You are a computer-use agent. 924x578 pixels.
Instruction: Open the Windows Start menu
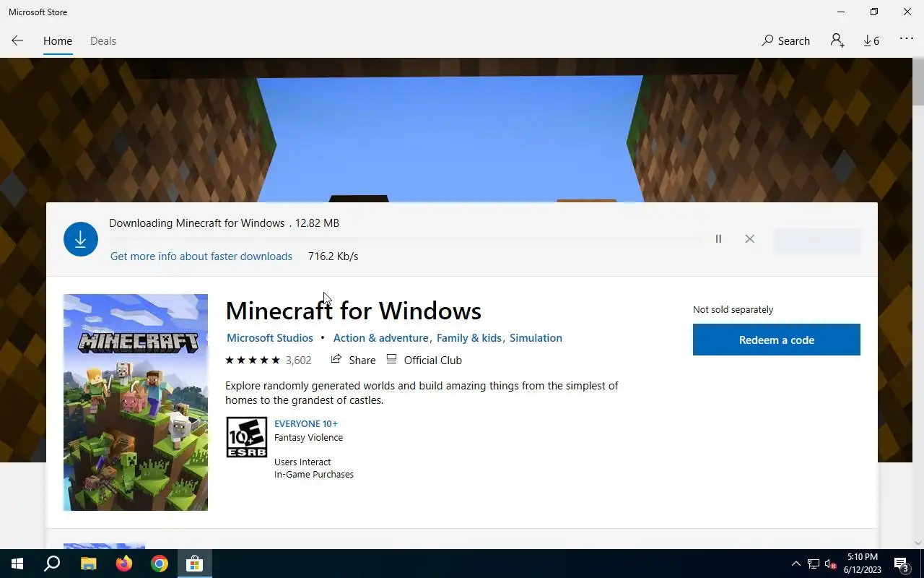[17, 564]
